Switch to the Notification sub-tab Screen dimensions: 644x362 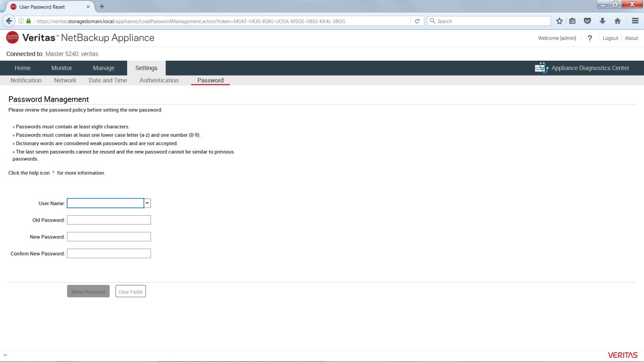[26, 80]
